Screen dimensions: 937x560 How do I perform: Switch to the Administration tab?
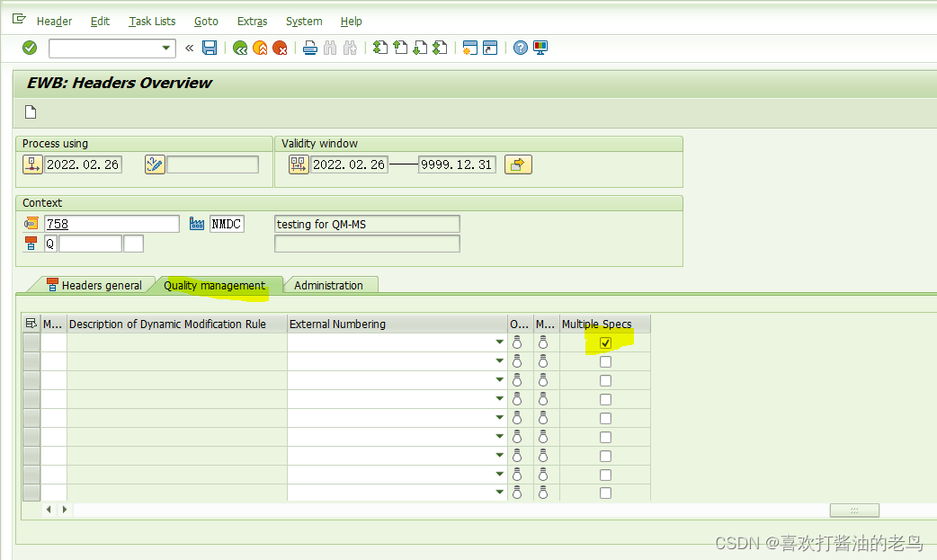coord(331,284)
